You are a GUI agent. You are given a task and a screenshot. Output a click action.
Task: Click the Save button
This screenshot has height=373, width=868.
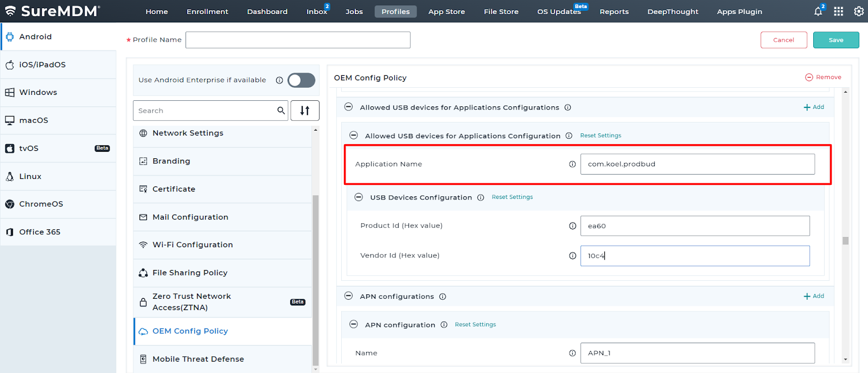point(836,40)
